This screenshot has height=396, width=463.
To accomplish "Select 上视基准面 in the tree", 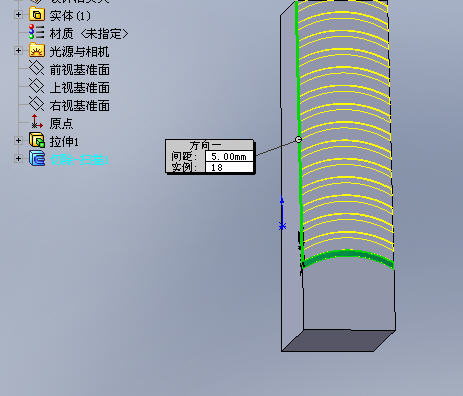I will tap(79, 88).
